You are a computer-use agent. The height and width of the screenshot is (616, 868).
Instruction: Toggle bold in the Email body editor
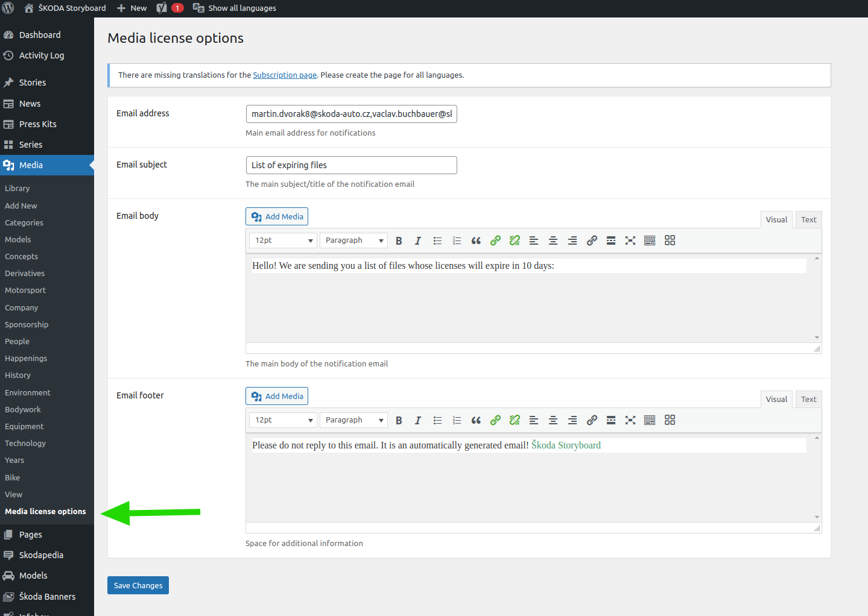coord(399,240)
